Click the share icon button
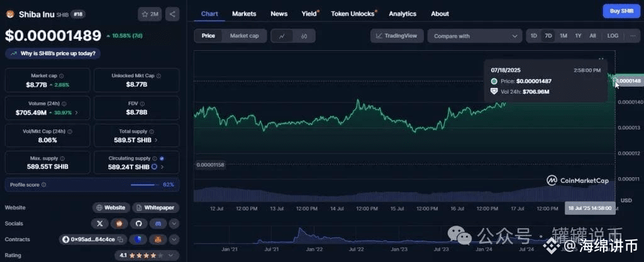Image resolution: width=644 pixels, height=262 pixels. [172, 14]
